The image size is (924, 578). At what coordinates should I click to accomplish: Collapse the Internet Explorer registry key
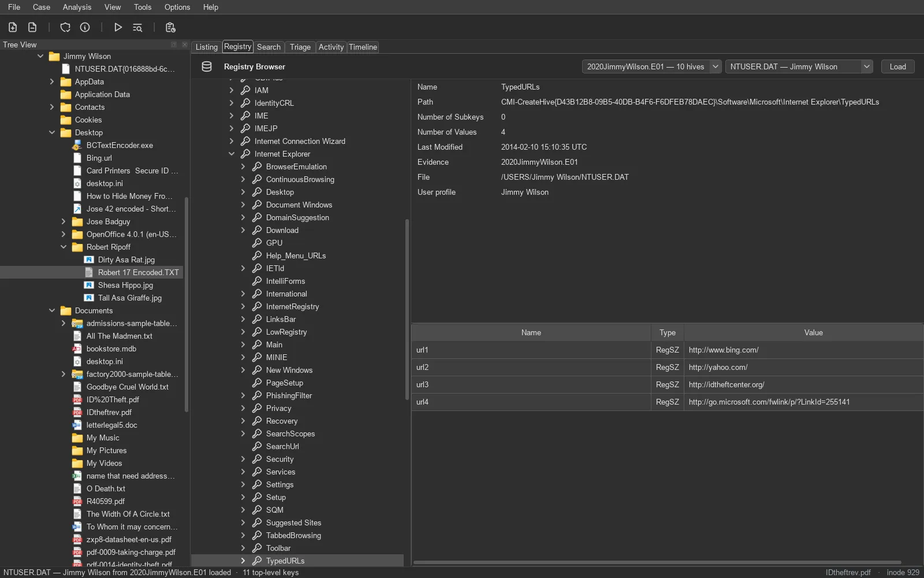(232, 154)
